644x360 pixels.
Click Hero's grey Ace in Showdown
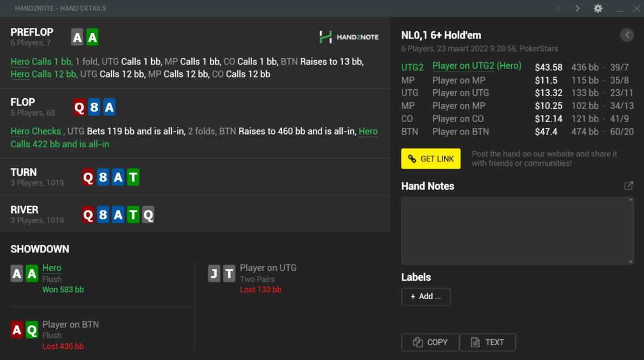17,273
